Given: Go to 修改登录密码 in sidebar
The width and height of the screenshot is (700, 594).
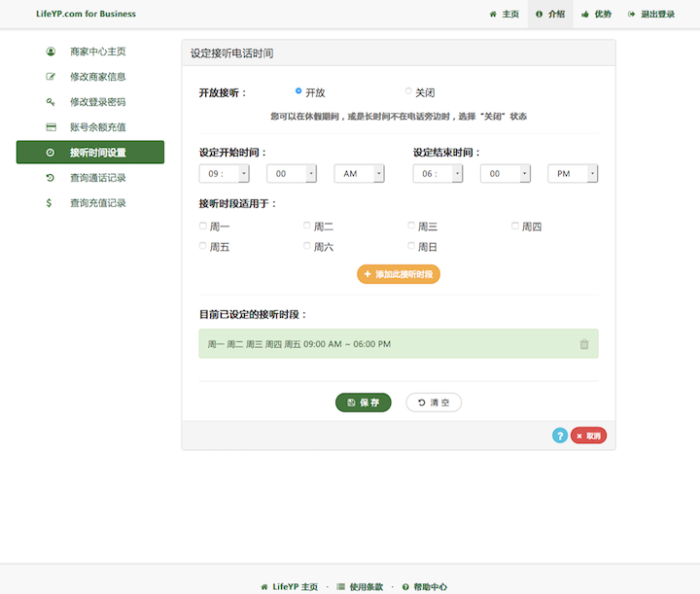Looking at the screenshot, I should (x=90, y=102).
